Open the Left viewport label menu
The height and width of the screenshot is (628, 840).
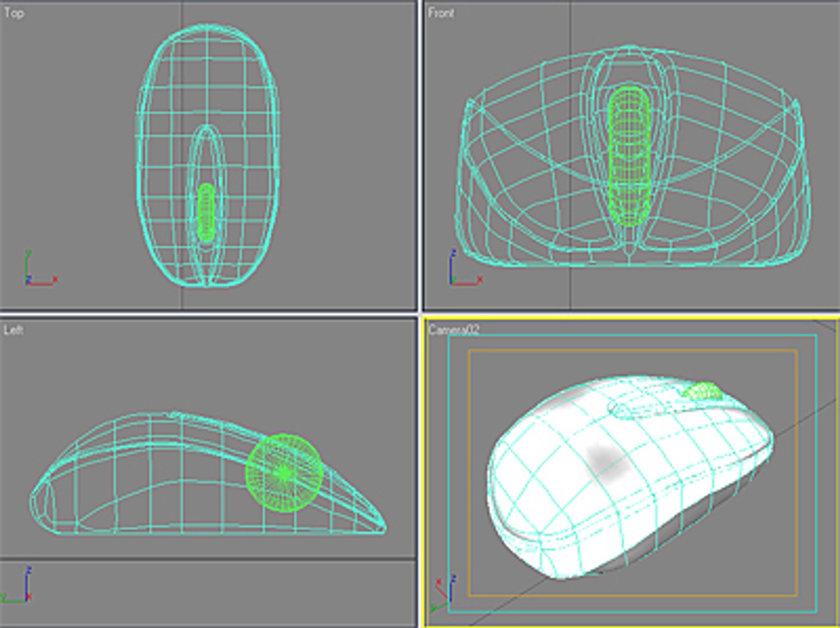14,330
